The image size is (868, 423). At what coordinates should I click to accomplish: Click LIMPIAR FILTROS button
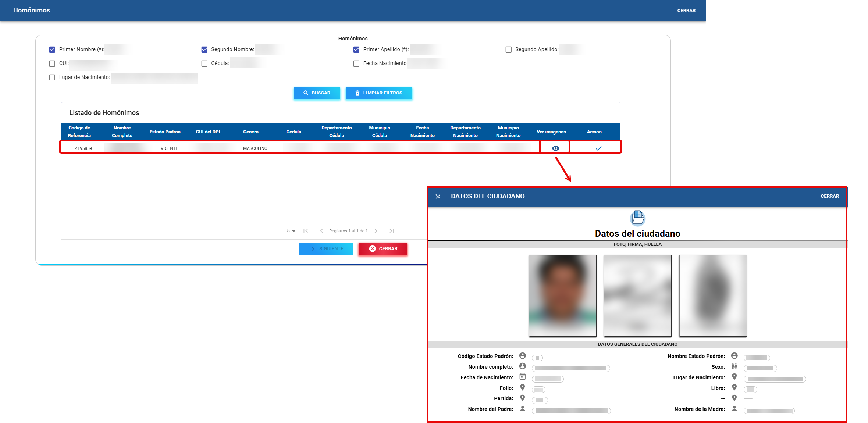(378, 93)
